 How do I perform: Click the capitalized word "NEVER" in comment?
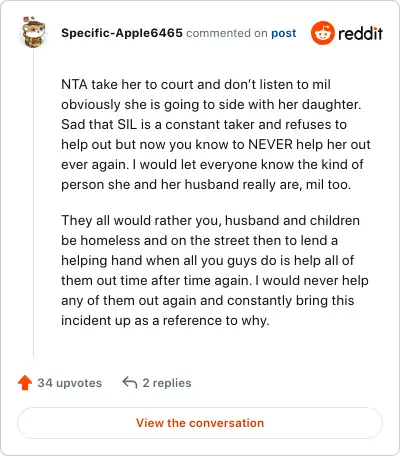click(x=270, y=144)
